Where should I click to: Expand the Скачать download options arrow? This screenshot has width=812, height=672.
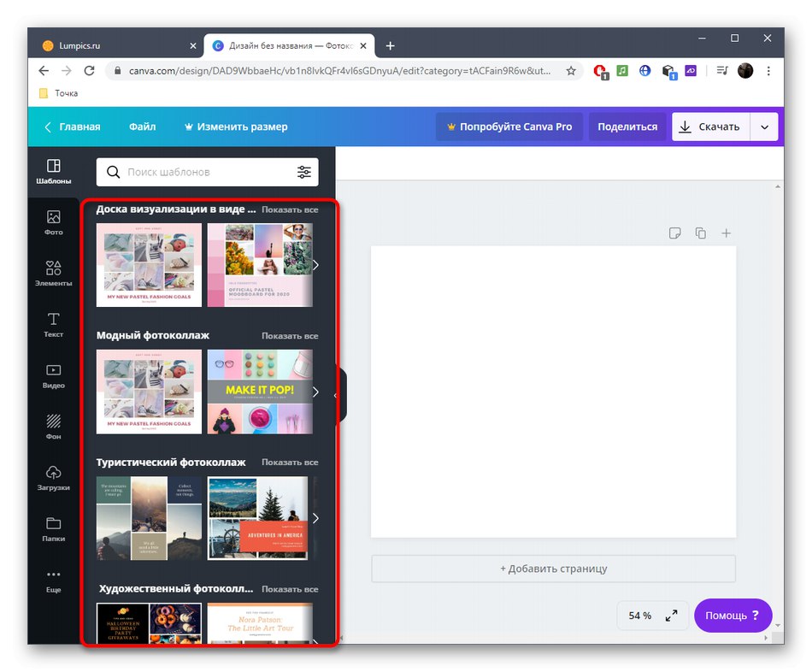[x=764, y=127]
